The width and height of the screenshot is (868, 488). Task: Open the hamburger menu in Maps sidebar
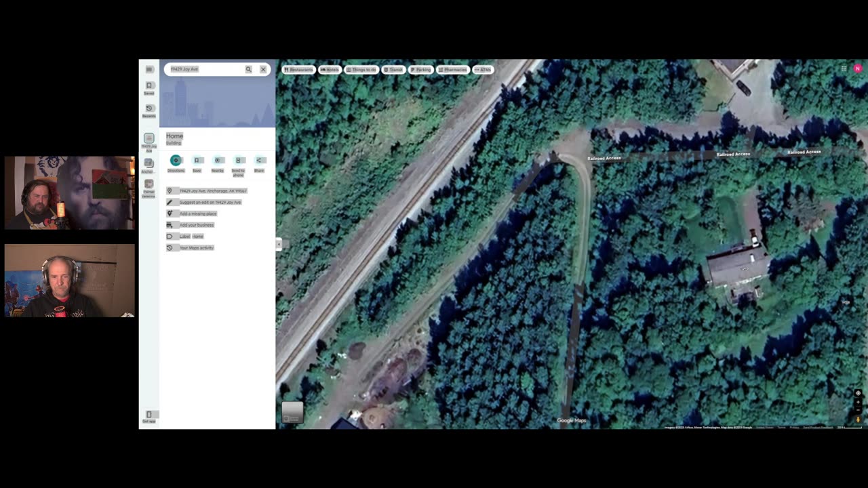click(x=149, y=69)
